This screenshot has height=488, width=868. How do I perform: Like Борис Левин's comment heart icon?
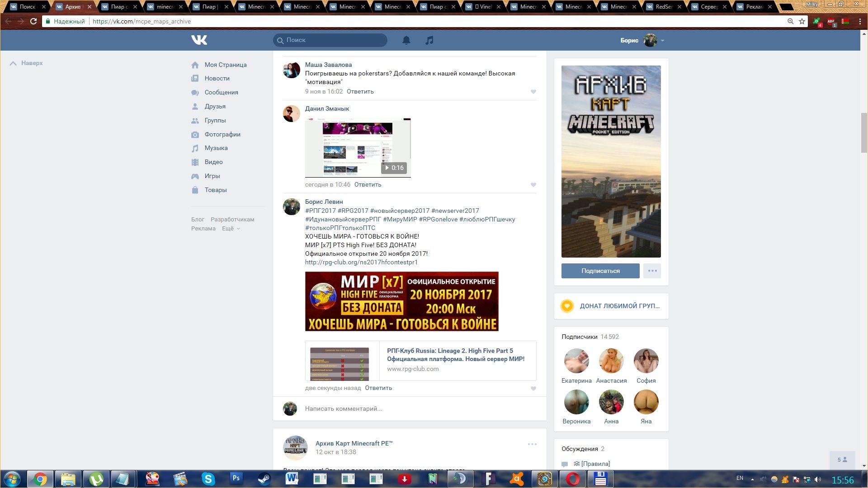click(533, 389)
